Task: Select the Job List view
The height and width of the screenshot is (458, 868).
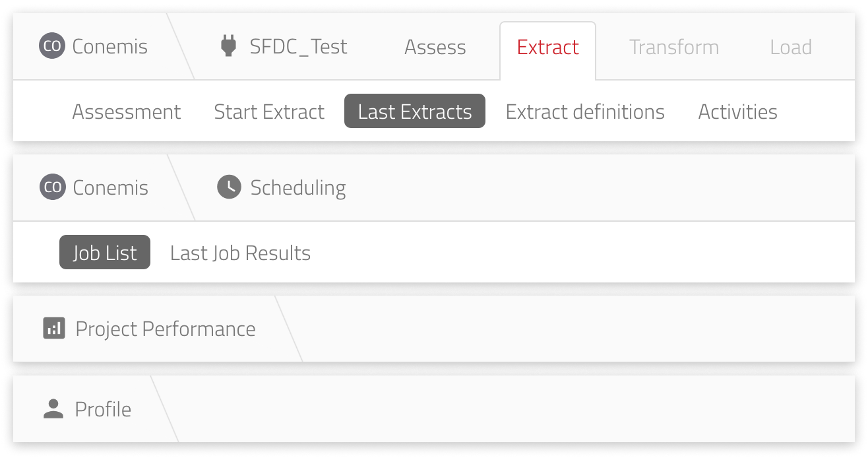Action: (x=104, y=252)
